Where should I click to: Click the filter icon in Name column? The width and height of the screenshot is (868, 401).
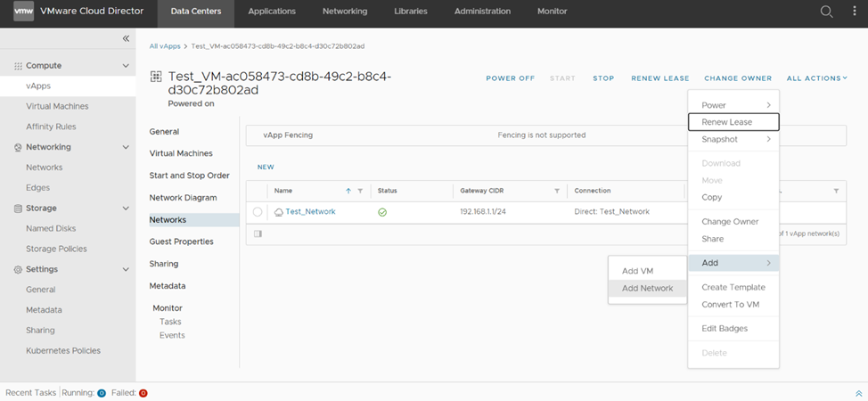tap(360, 191)
